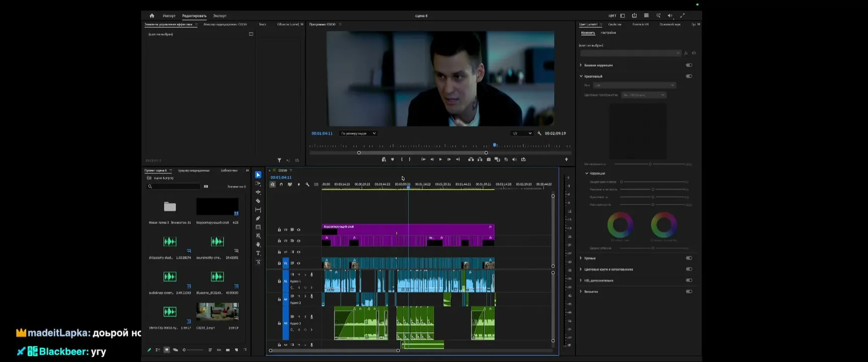Image resolution: width=868 pixels, height=362 pixels.
Task: Add marker in Program monitor
Action: [x=392, y=159]
